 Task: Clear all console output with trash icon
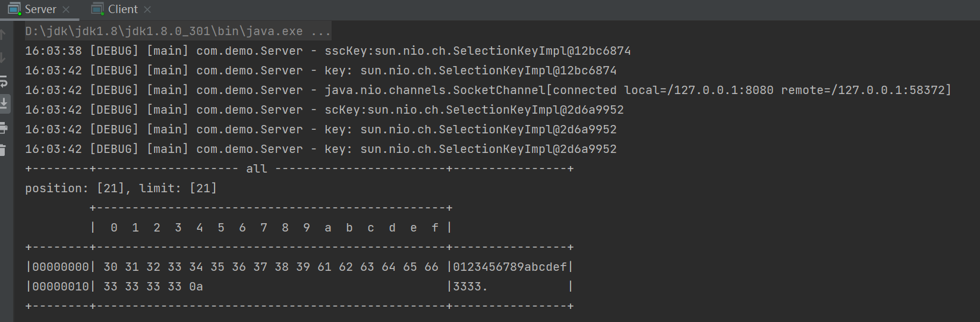[3, 150]
